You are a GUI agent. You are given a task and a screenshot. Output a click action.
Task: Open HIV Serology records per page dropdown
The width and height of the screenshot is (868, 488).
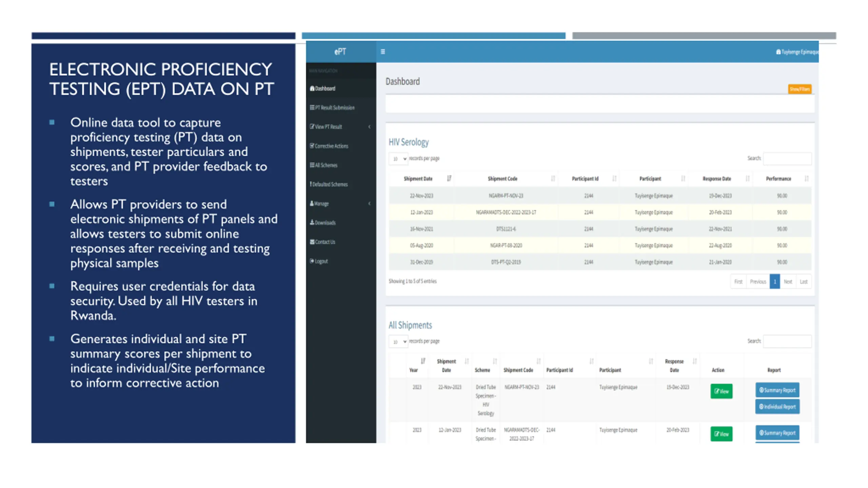pos(398,159)
